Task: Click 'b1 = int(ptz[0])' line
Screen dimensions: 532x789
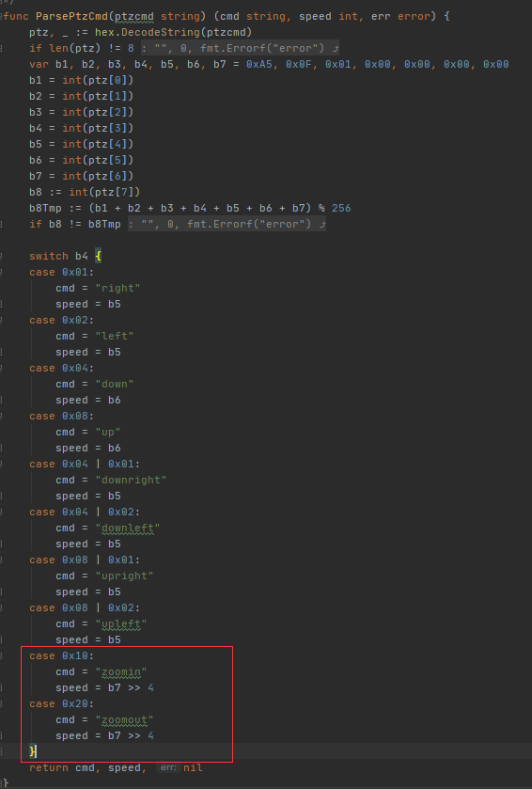Action: pyautogui.click(x=82, y=80)
